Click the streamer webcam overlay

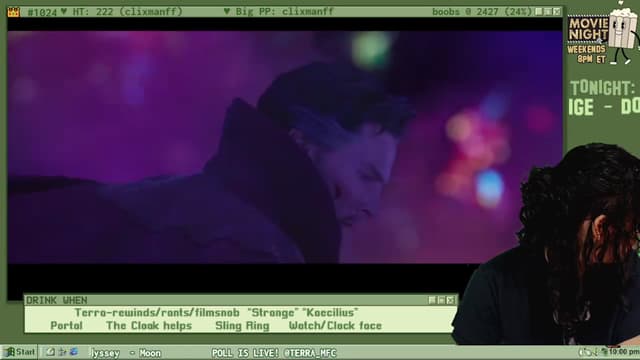tap(547, 245)
